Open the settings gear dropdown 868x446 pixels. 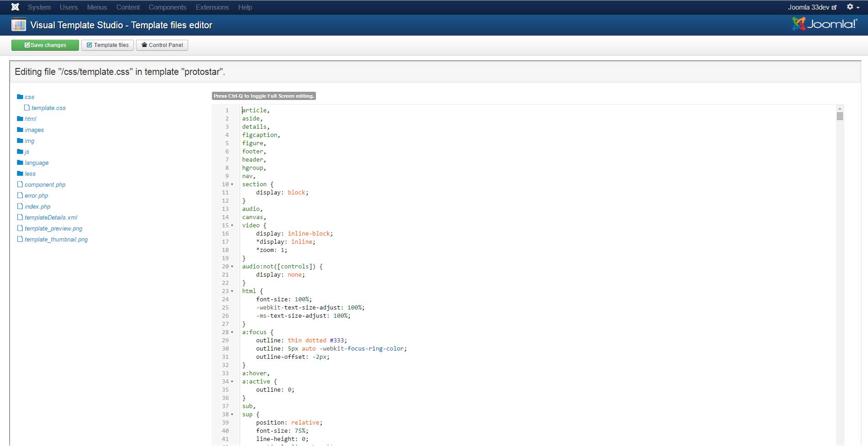(853, 7)
